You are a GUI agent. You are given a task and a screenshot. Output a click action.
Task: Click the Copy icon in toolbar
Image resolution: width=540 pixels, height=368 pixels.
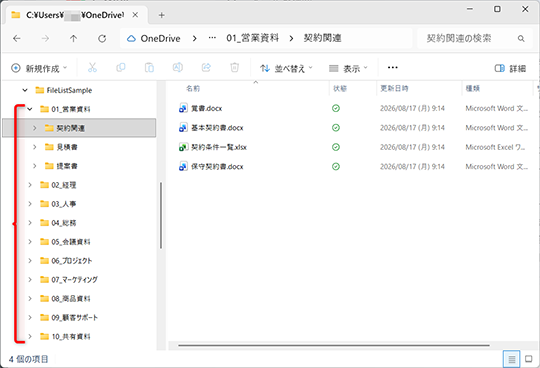pyautogui.click(x=121, y=67)
